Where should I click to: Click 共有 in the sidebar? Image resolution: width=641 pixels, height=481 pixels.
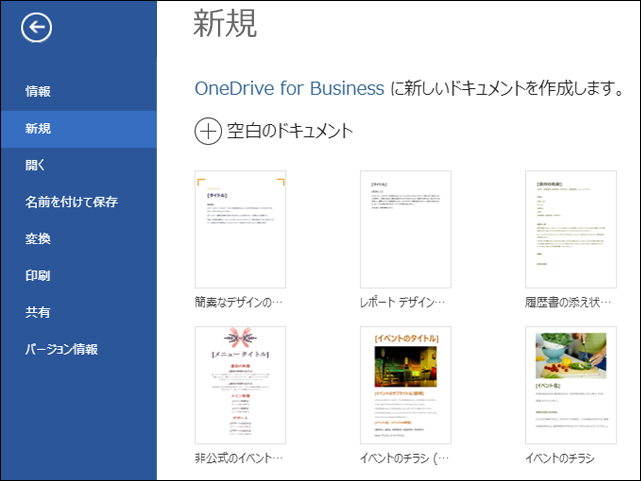[38, 313]
